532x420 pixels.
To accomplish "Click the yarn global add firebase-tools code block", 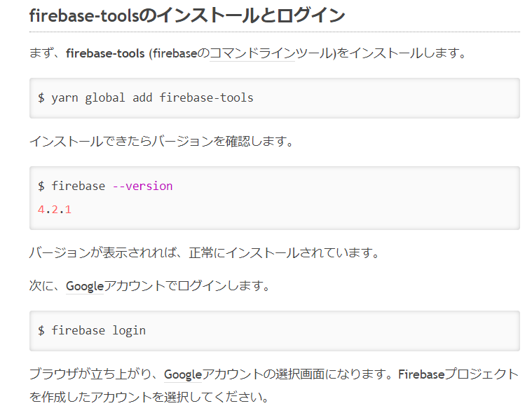I will click(275, 98).
